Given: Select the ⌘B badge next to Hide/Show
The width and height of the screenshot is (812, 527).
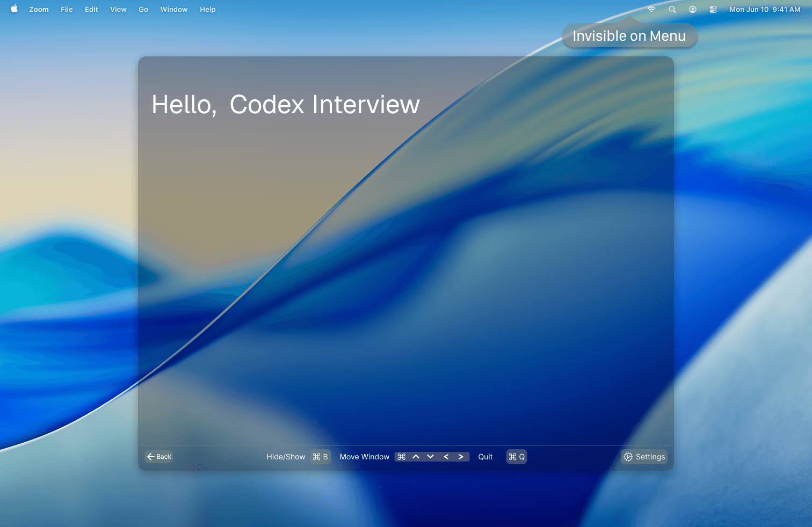Looking at the screenshot, I should pyautogui.click(x=321, y=456).
